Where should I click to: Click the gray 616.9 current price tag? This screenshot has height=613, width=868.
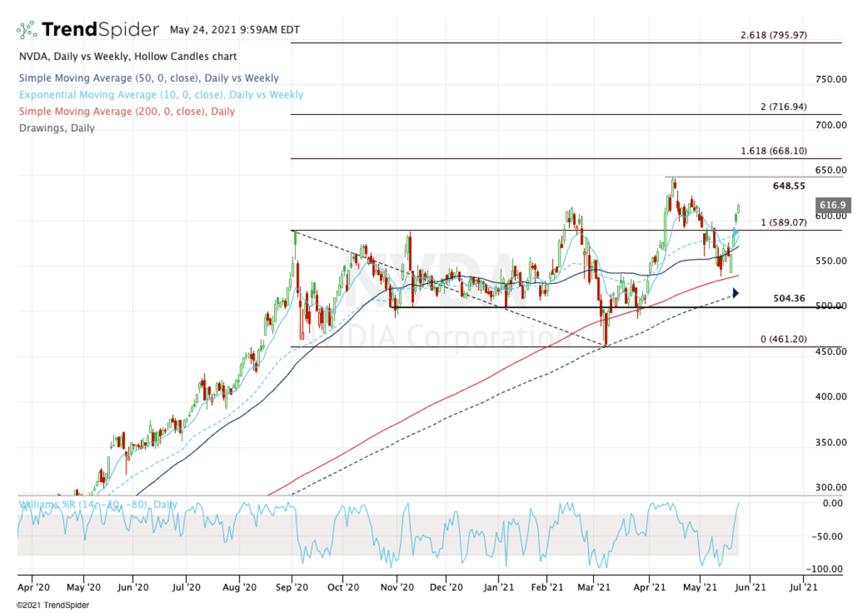(830, 205)
